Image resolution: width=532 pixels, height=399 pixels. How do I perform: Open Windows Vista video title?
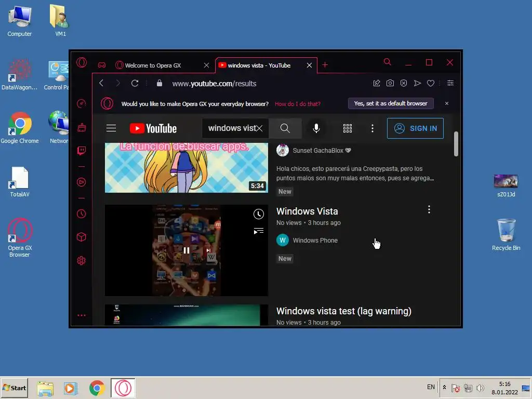307,211
